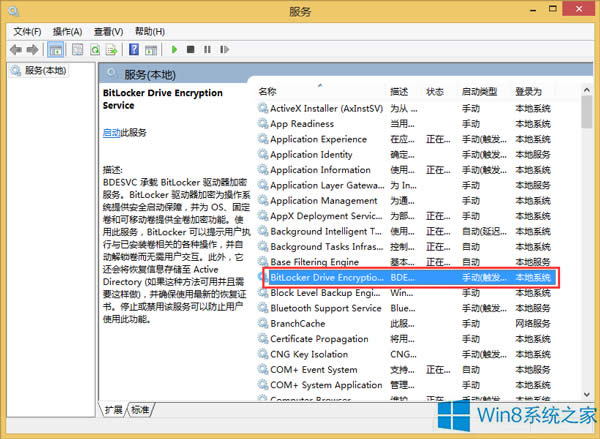Click the gear icon beside App Readiness
The width and height of the screenshot is (600, 439).
(x=263, y=123)
